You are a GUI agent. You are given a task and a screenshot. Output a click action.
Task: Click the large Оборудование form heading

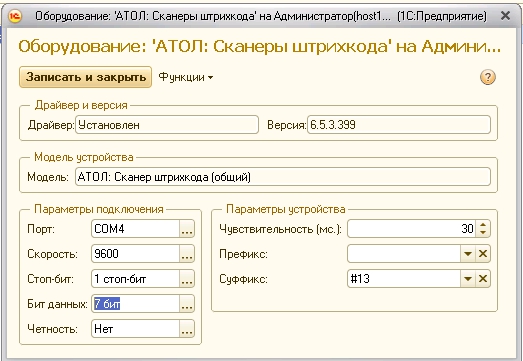(x=259, y=47)
